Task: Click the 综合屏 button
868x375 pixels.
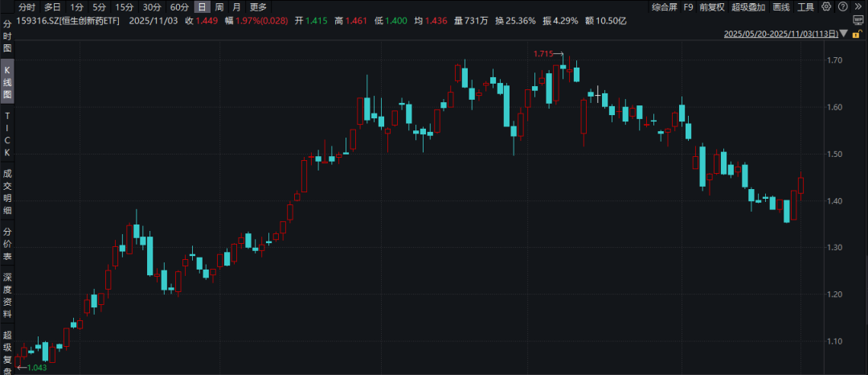Action: 662,7
